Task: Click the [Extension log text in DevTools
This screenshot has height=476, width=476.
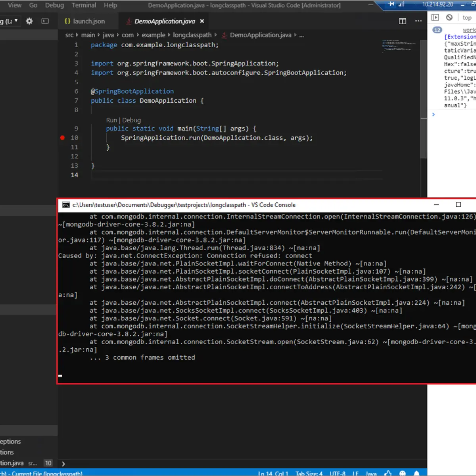Action: pyautogui.click(x=459, y=36)
